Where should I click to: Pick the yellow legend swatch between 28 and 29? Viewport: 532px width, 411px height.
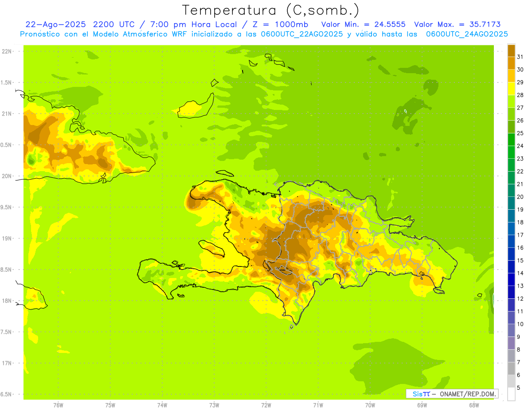[x=511, y=88]
